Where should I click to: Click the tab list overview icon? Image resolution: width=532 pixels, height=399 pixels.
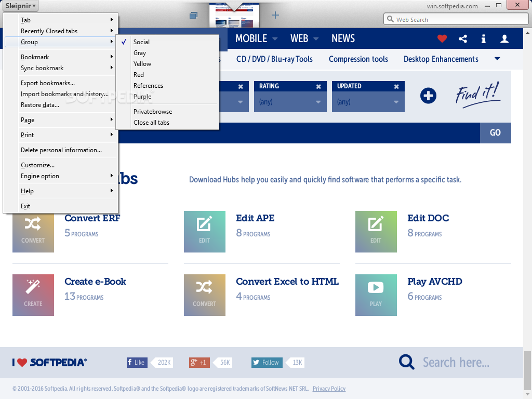pos(193,15)
